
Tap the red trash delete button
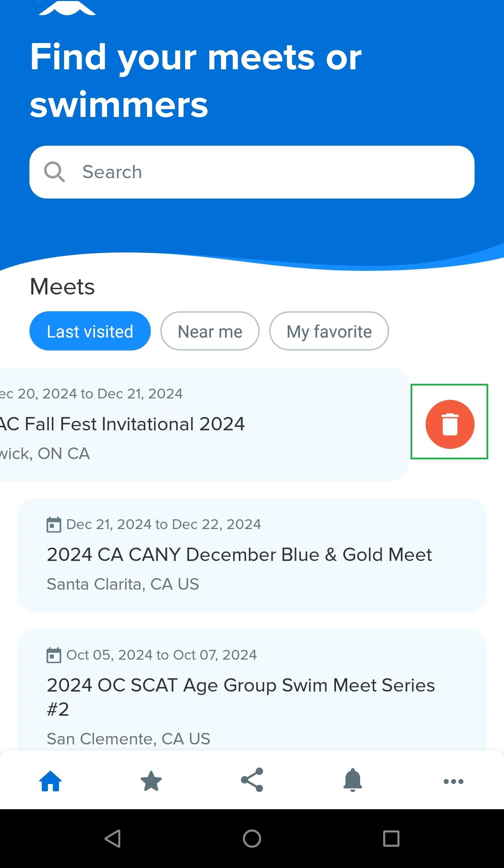pyautogui.click(x=450, y=424)
